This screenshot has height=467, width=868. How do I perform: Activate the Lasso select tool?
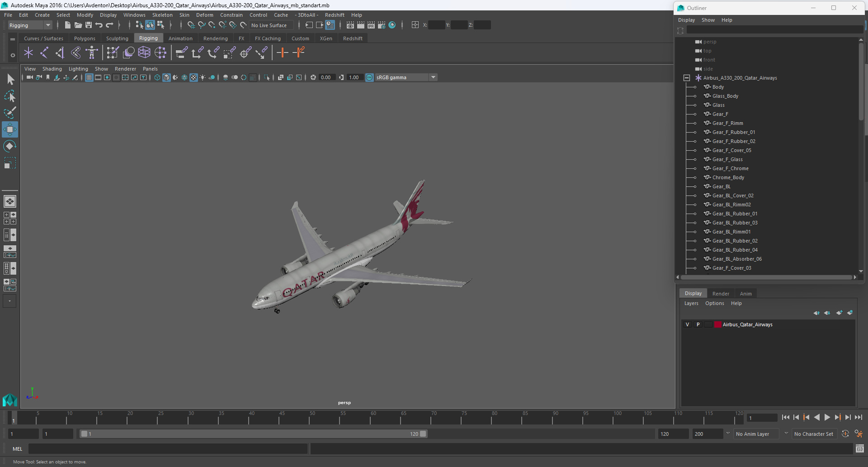(x=10, y=96)
